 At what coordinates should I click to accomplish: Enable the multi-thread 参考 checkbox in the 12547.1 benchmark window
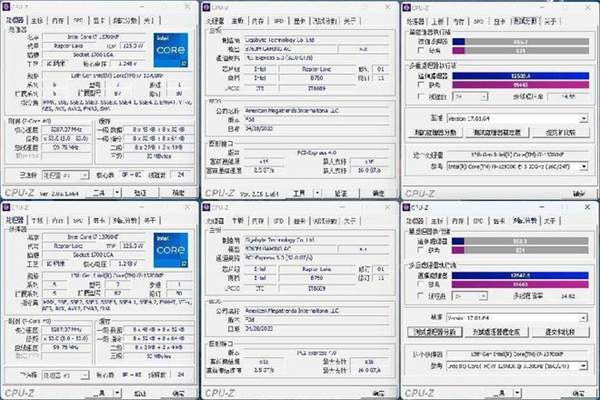pyautogui.click(x=421, y=284)
